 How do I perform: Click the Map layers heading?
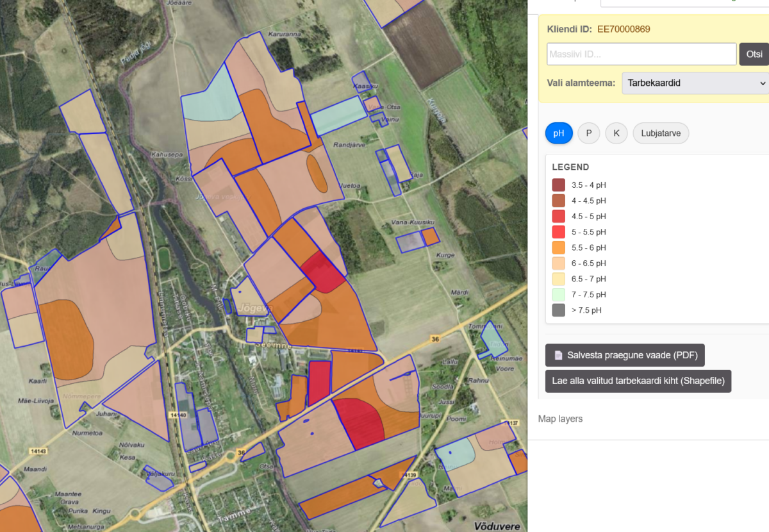pyautogui.click(x=560, y=419)
